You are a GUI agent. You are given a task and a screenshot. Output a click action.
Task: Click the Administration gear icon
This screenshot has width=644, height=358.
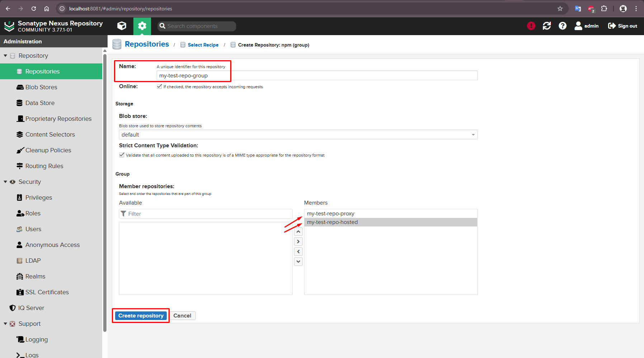click(x=142, y=26)
